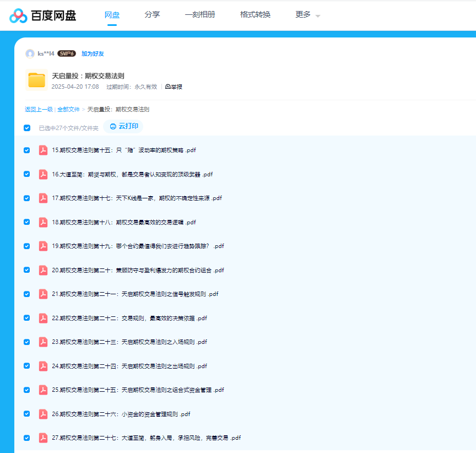476x453 pixels.
Task: Deselect file 24 出场规则 checkbox
Action: click(x=27, y=366)
